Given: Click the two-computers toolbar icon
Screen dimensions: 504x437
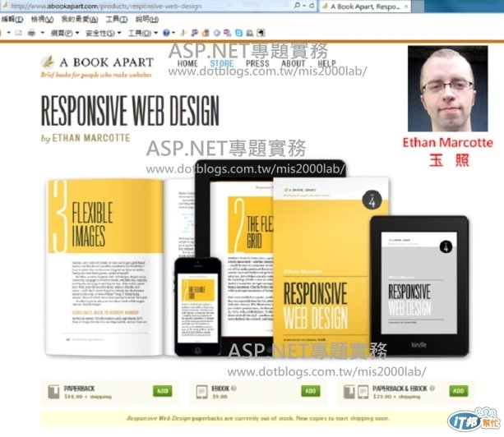Looking at the screenshot, I should coord(228,33).
